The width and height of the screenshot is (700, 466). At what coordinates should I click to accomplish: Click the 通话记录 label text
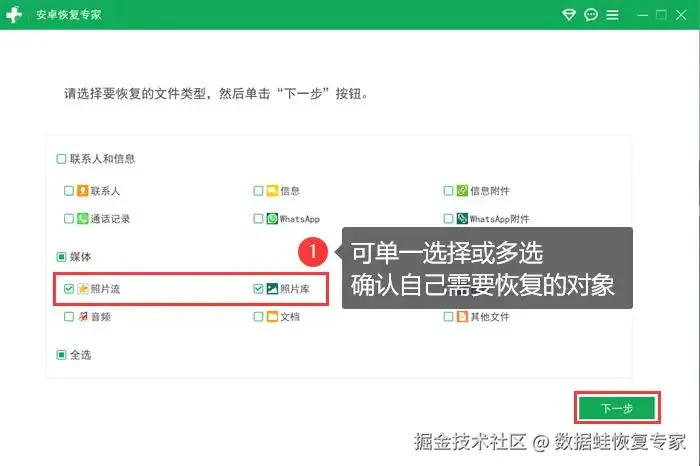(x=110, y=219)
